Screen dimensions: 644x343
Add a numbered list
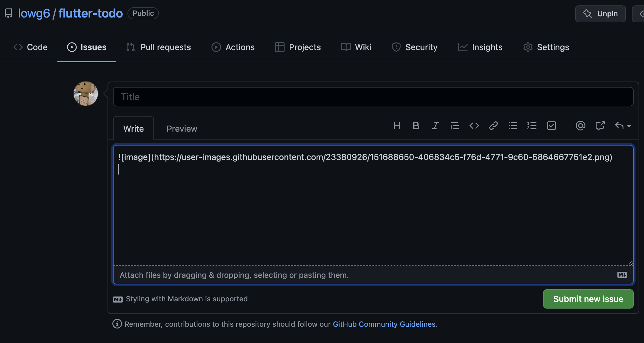pyautogui.click(x=532, y=126)
